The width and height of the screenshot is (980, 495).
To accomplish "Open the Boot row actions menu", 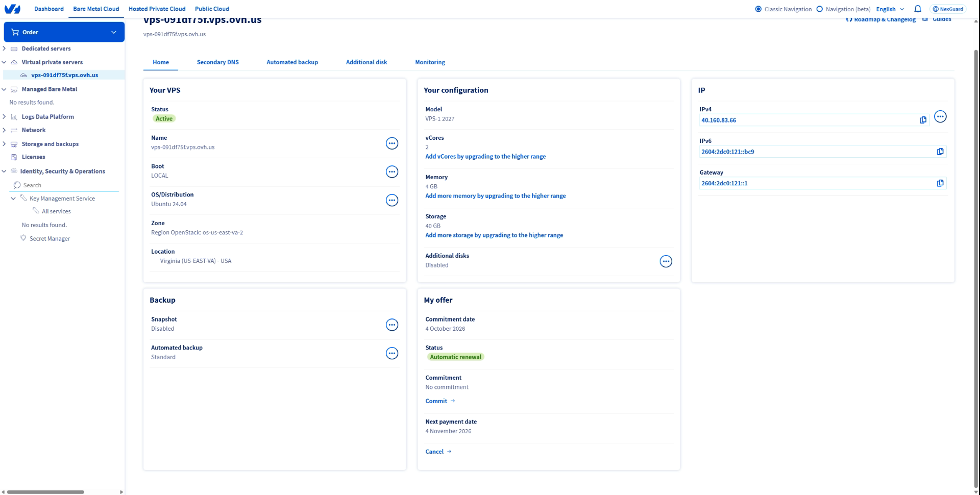I will pos(392,172).
